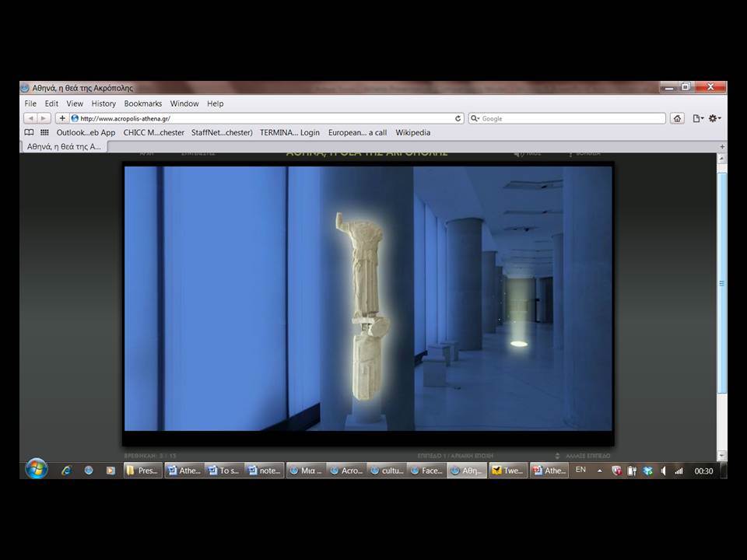This screenshot has height=560, width=747.
Task: Switch to the 'To s...' Word taskbar button
Action: [224, 471]
